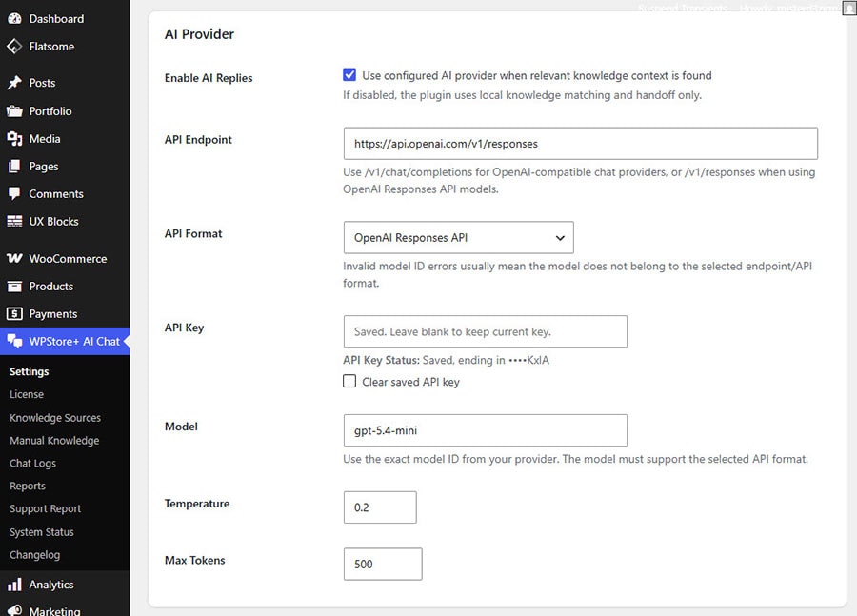Click the 'AI Provider' section heading
This screenshot has width=857, height=616.
point(199,34)
